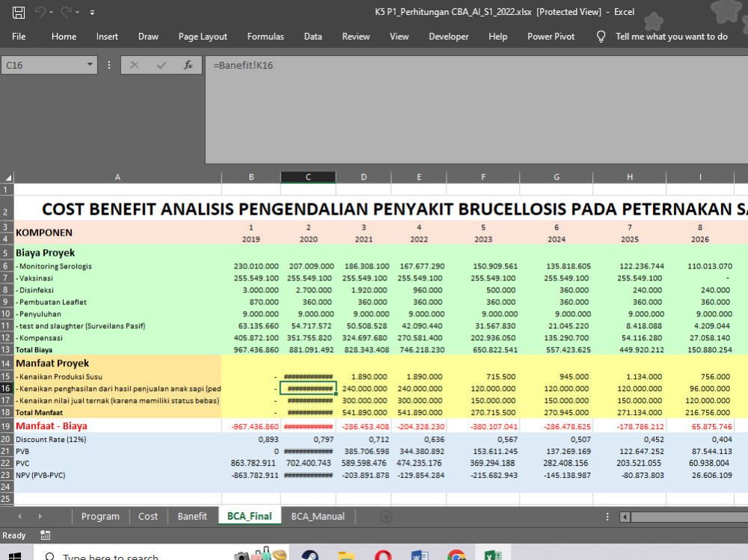Switch to the Insert ribbon tab
748x560 pixels.
(x=107, y=36)
